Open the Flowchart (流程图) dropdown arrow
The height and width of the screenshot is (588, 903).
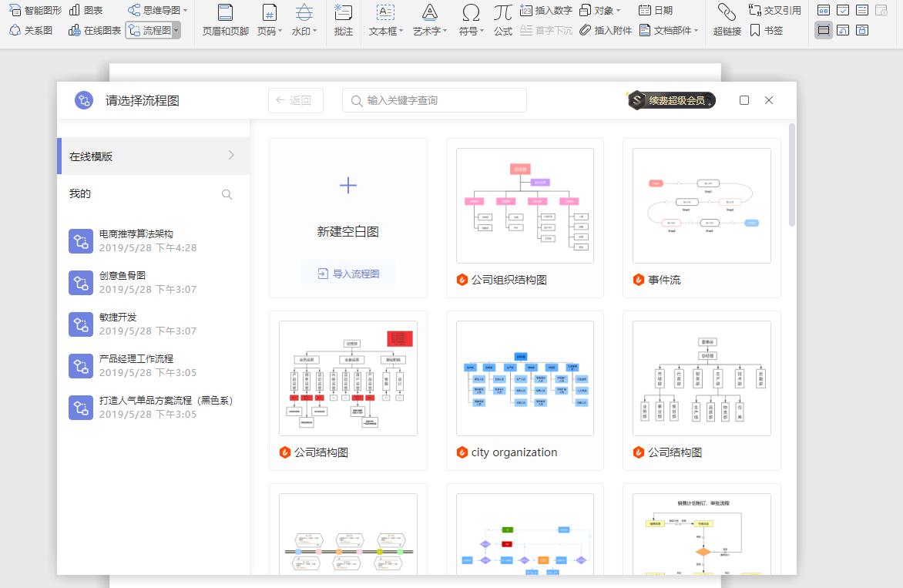(x=176, y=31)
